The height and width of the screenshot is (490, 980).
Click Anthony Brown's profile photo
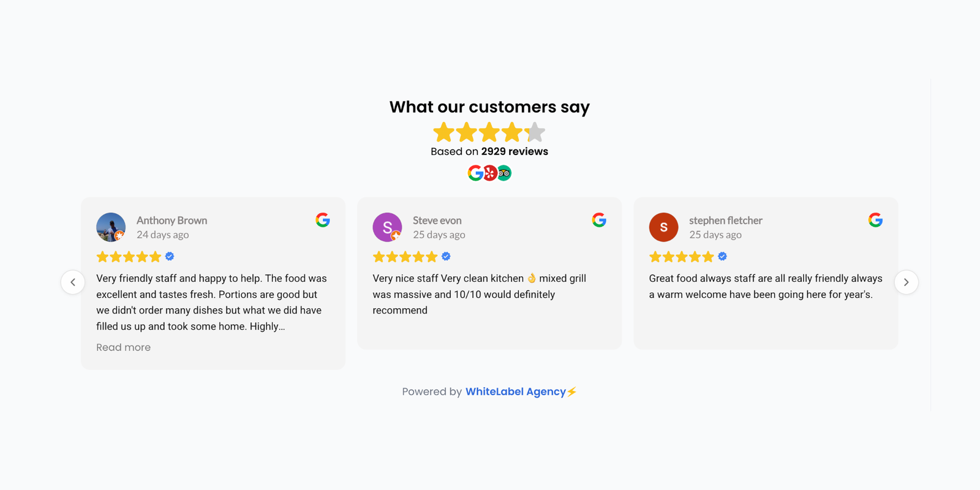[x=111, y=227]
